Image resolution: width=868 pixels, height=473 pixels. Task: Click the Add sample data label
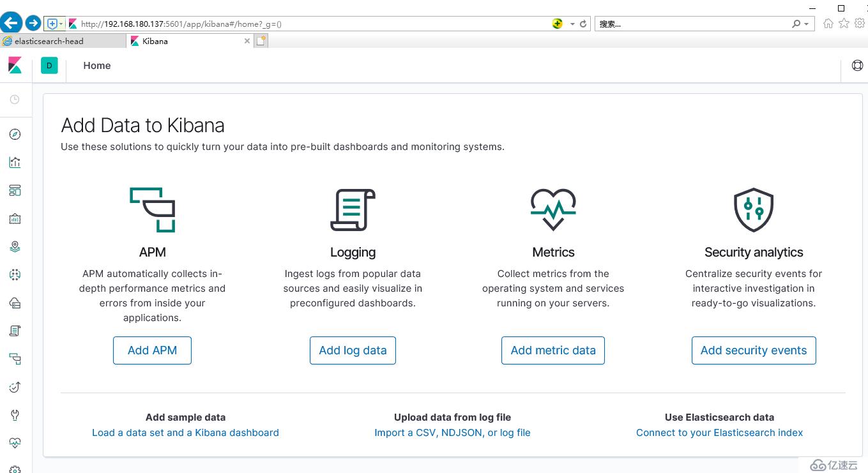185,417
